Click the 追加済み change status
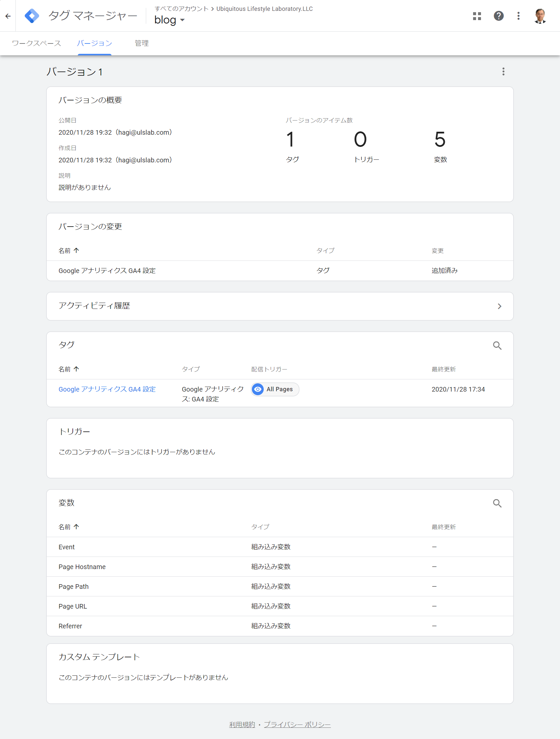 (x=444, y=271)
